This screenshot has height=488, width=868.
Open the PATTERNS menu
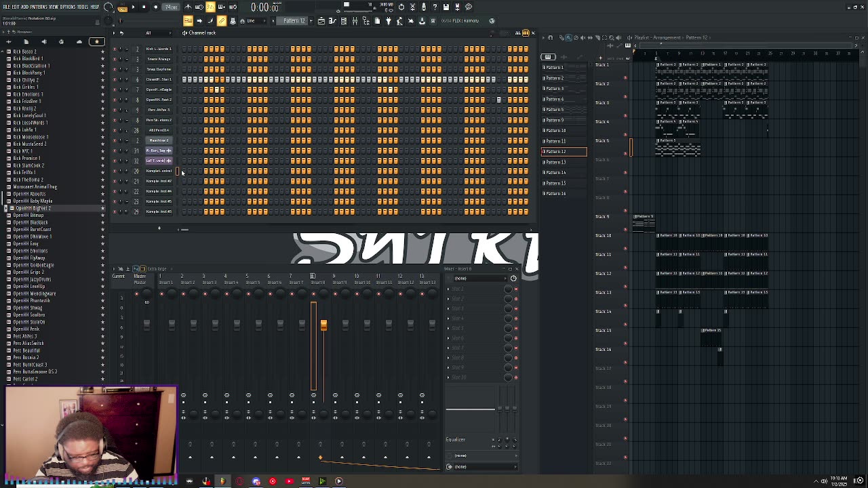point(39,7)
